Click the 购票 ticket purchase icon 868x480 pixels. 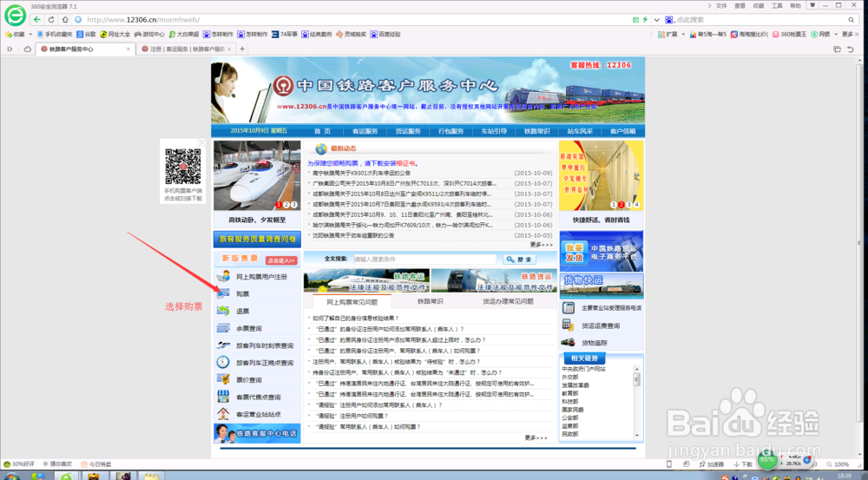pos(223,293)
